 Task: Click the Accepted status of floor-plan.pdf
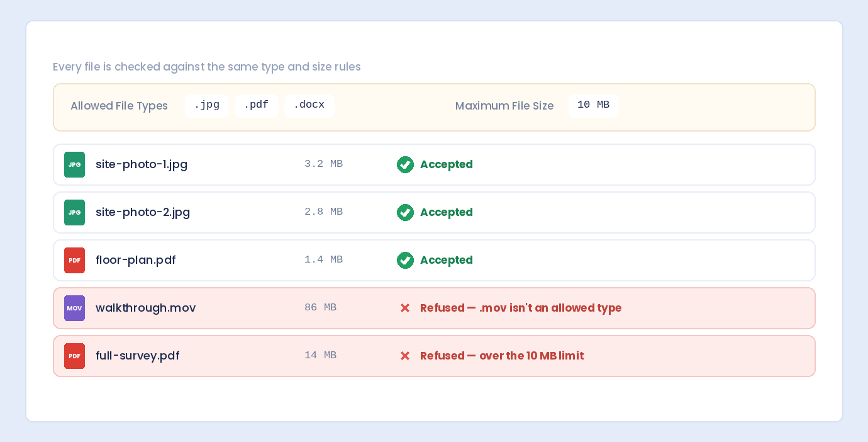coord(447,260)
